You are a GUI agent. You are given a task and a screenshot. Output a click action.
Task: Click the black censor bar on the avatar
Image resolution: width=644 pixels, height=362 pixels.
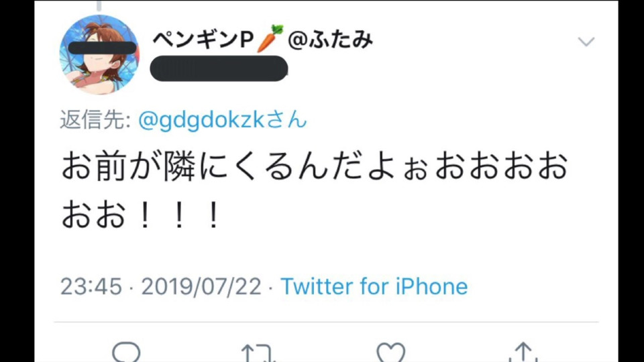tap(102, 48)
